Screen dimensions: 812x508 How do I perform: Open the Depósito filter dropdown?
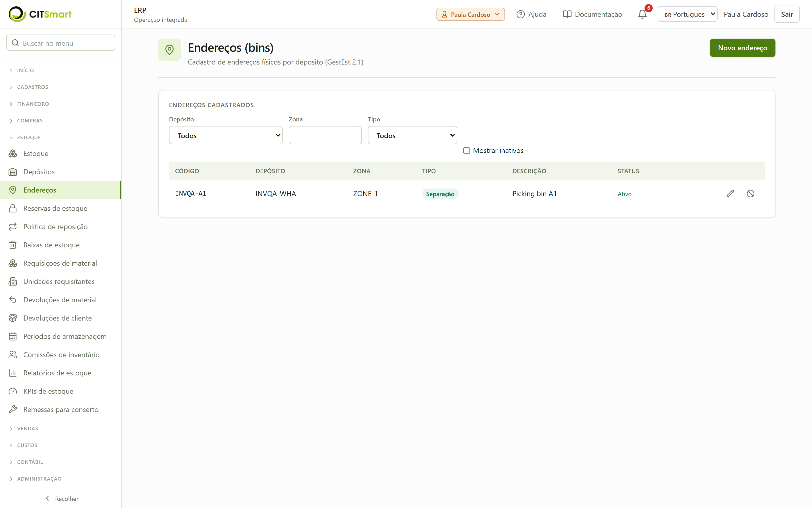coord(226,135)
